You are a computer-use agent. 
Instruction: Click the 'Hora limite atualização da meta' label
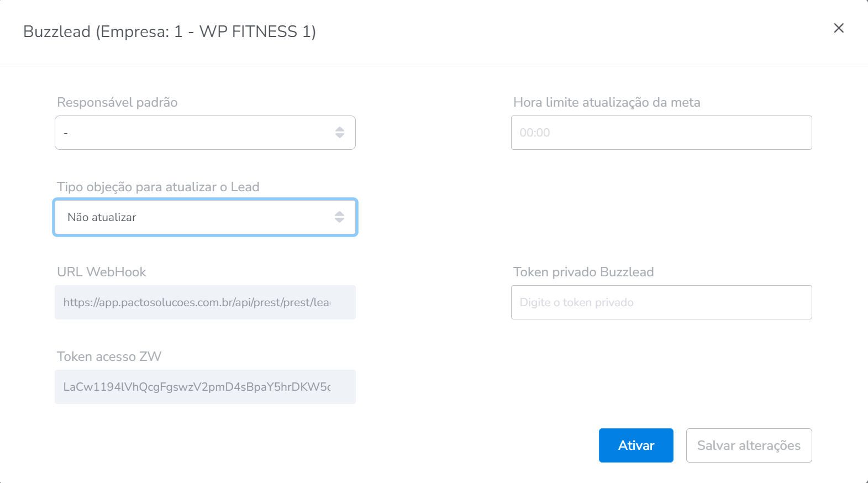607,102
